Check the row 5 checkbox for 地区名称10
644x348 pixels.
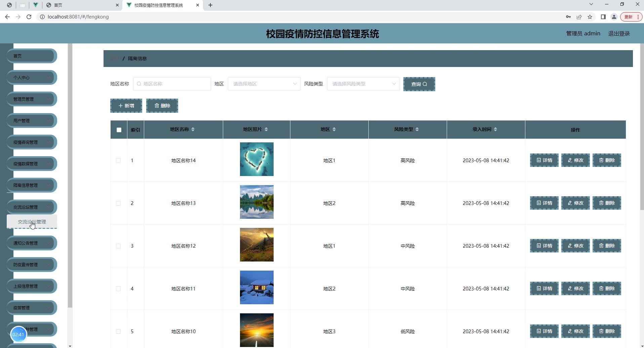coord(118,332)
